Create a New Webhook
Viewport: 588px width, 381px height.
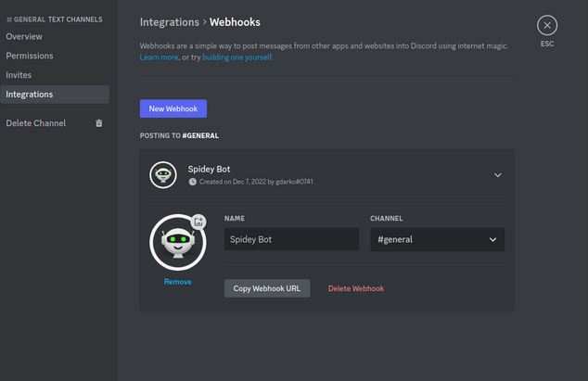coord(173,108)
